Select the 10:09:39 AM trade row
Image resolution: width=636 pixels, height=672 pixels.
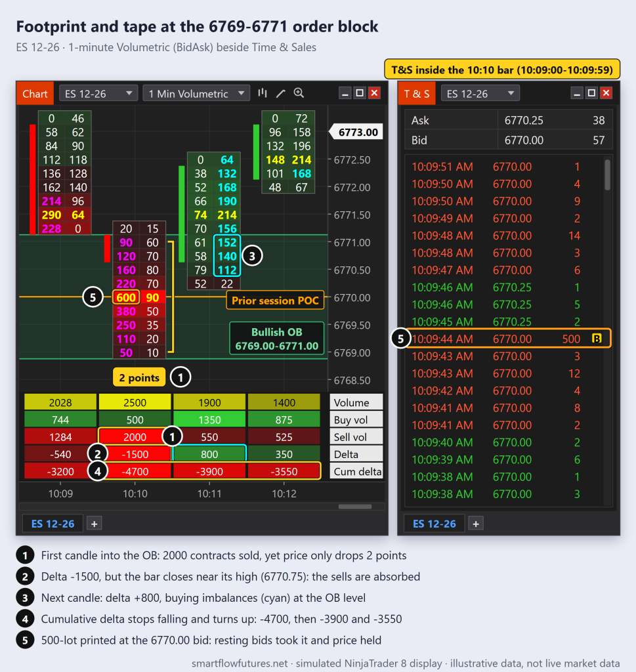pyautogui.click(x=505, y=459)
